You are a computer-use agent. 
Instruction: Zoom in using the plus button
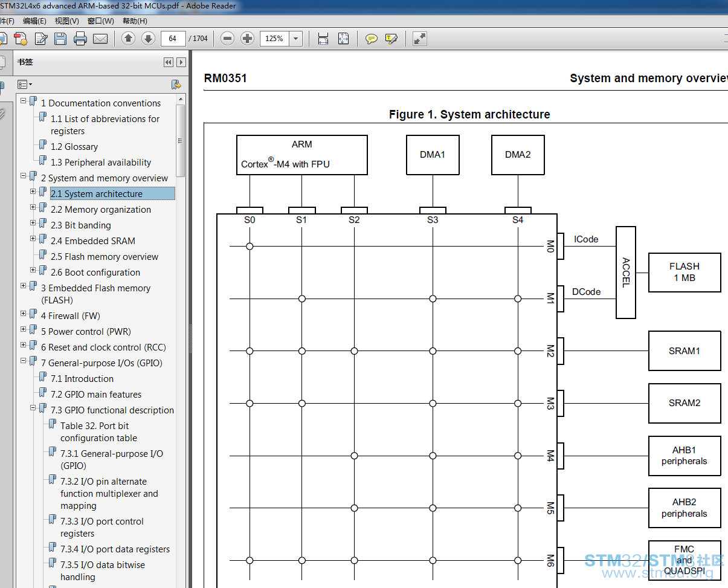pos(247,39)
